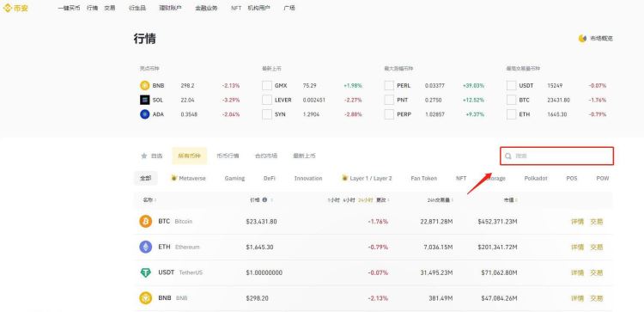Filter by Innovation category

(308, 179)
